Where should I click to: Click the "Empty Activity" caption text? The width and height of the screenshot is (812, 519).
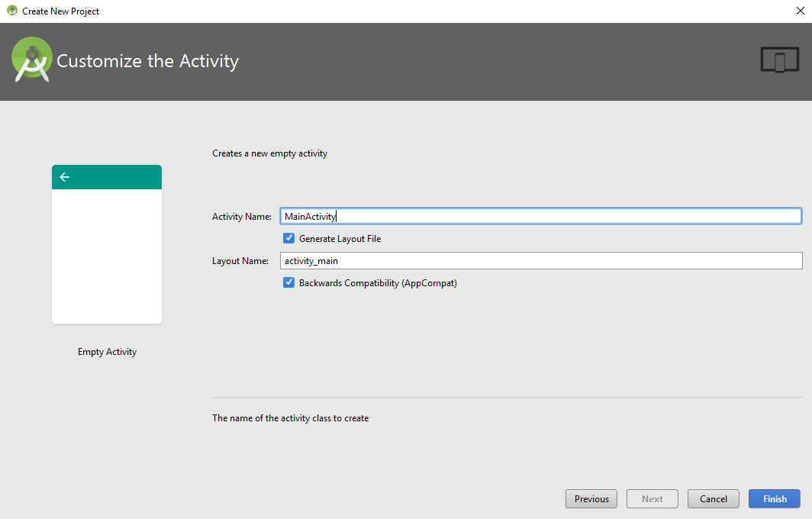pos(107,352)
